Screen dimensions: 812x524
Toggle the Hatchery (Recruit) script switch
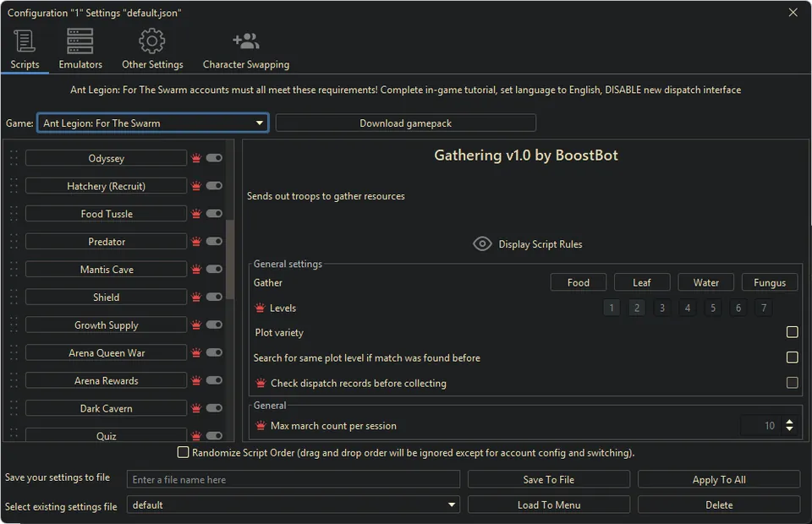(214, 186)
